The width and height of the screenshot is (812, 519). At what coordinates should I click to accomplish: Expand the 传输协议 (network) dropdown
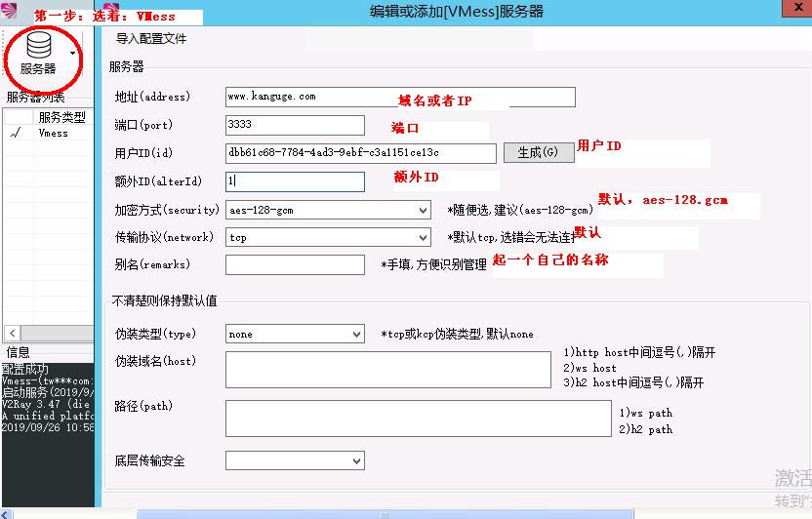pyautogui.click(x=422, y=237)
